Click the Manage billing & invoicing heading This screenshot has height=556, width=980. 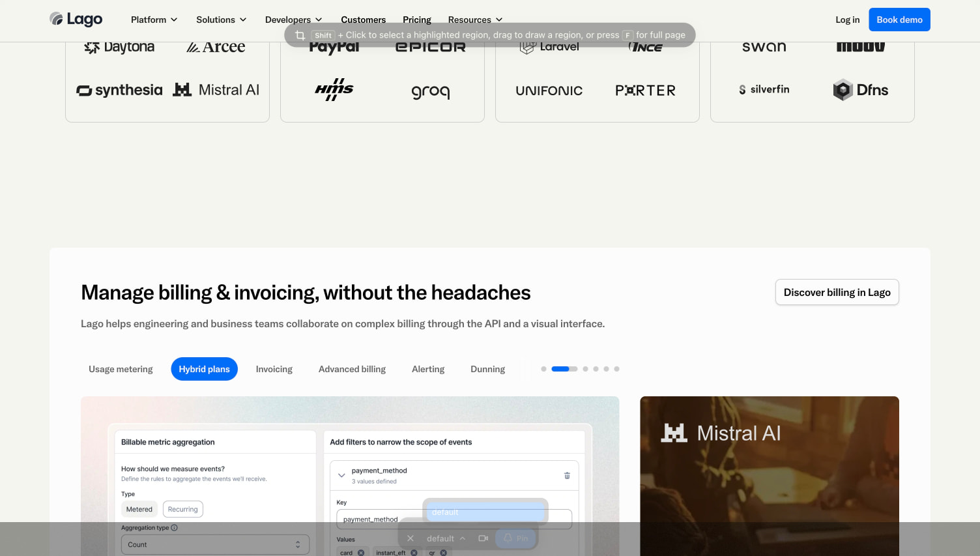point(306,293)
